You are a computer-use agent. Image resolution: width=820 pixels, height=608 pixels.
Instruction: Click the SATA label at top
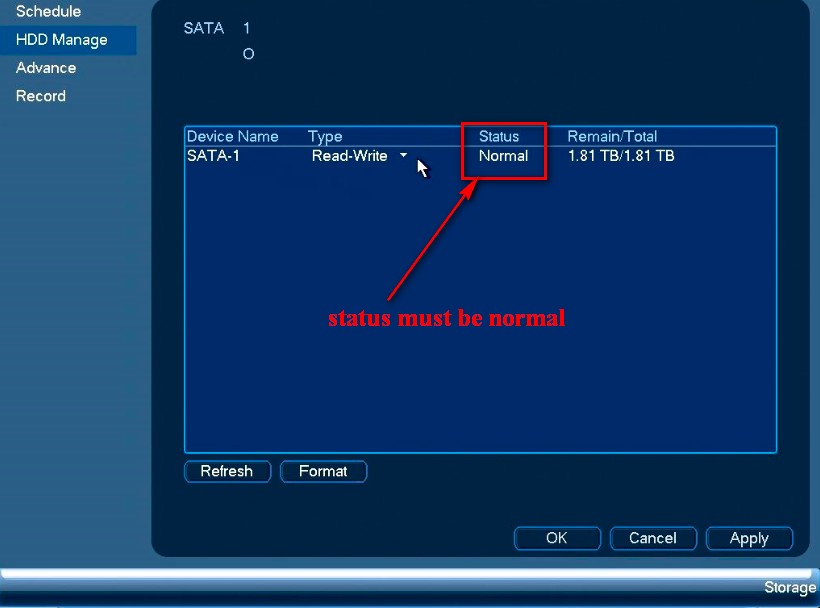(203, 28)
